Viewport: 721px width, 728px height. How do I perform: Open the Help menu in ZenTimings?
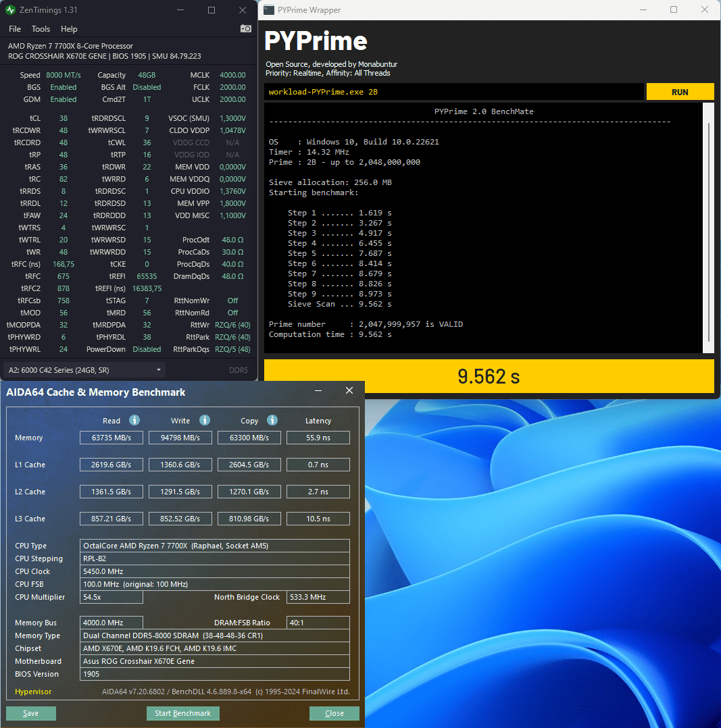pyautogui.click(x=69, y=29)
